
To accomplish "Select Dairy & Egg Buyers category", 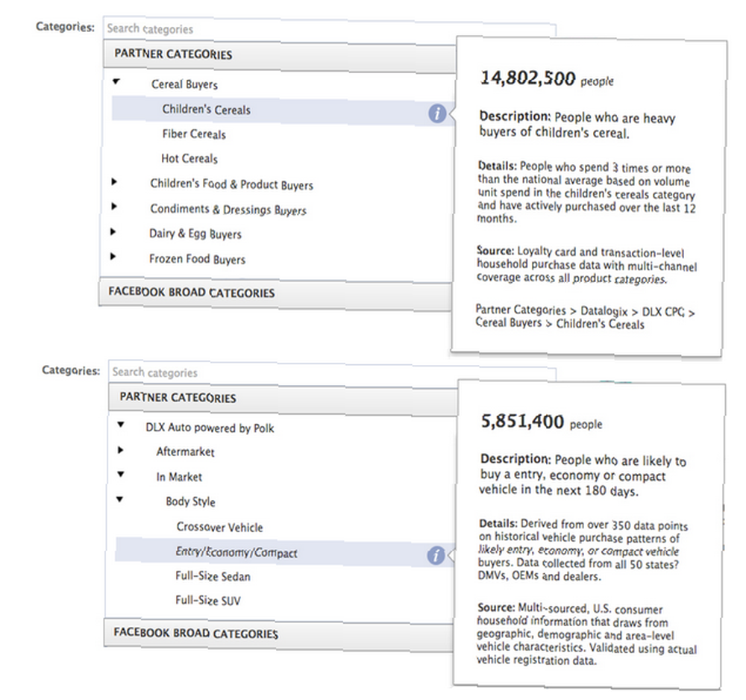I will (x=195, y=234).
